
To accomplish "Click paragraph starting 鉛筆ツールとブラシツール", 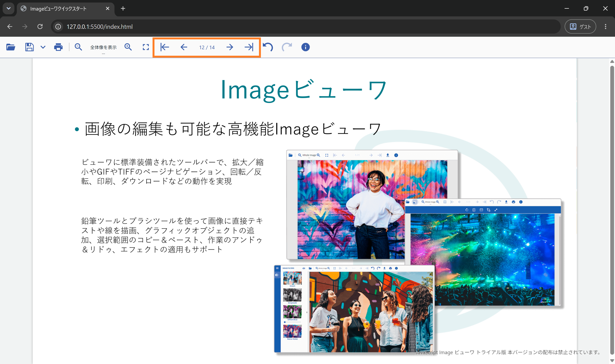I will point(172,235).
